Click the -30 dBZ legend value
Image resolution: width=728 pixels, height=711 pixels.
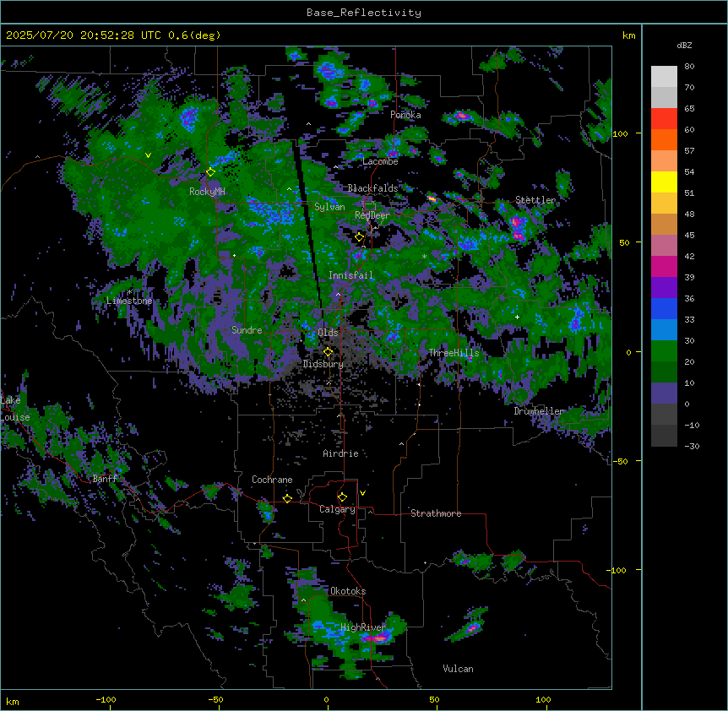pyautogui.click(x=692, y=447)
